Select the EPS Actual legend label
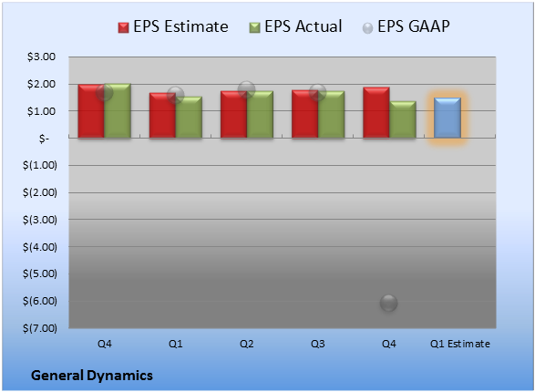The width and height of the screenshot is (535, 392). click(304, 26)
